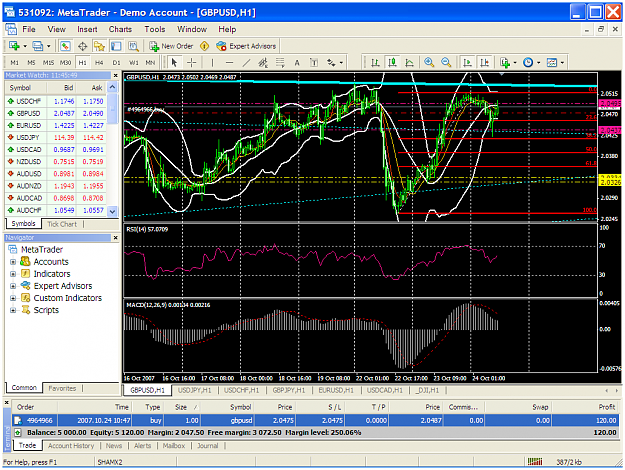This screenshot has width=625, height=470.
Task: Zoom out of the chart
Action: [446, 63]
